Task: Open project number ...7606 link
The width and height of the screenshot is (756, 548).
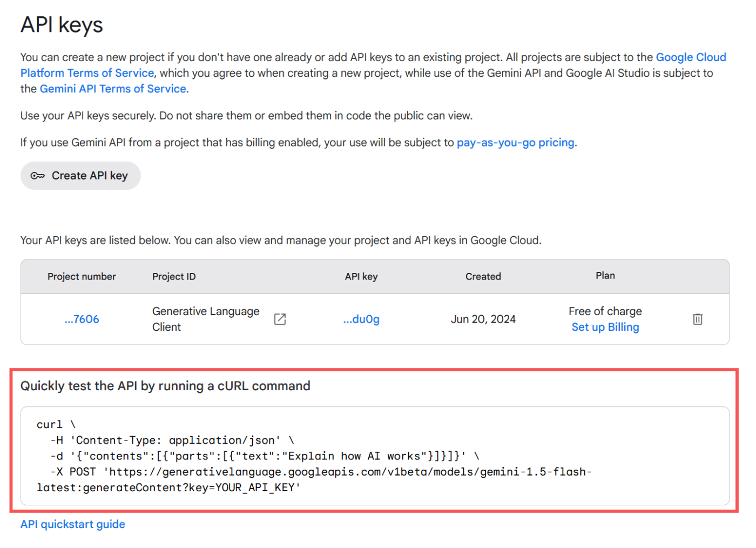Action: point(82,319)
